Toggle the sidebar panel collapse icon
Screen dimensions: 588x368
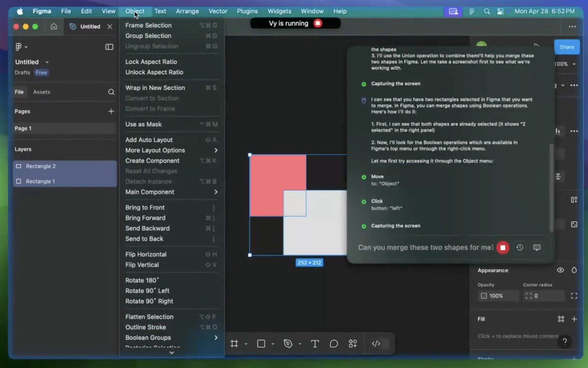tap(109, 47)
